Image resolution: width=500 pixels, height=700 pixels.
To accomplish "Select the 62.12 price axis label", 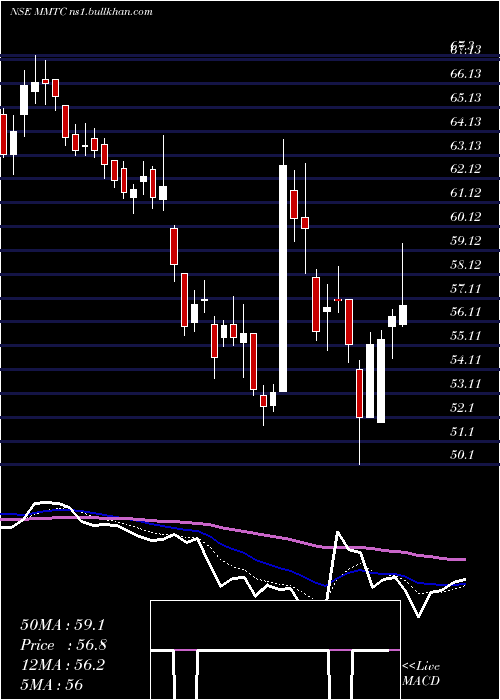I will [466, 169].
